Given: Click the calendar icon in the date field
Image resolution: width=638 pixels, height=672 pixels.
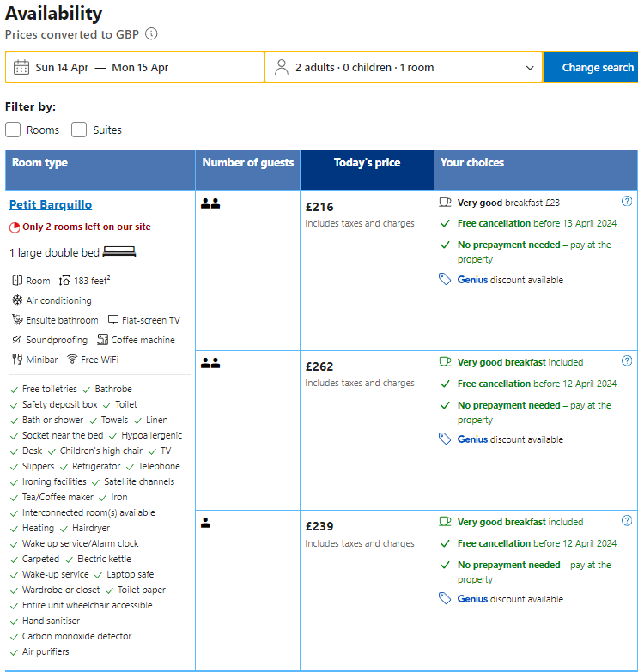Looking at the screenshot, I should [21, 67].
